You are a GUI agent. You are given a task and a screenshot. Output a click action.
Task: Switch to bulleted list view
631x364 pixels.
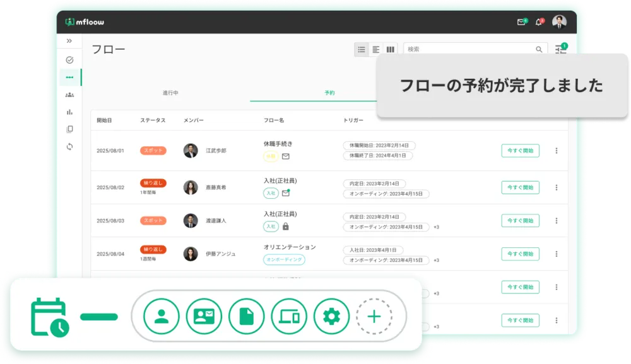click(x=362, y=49)
